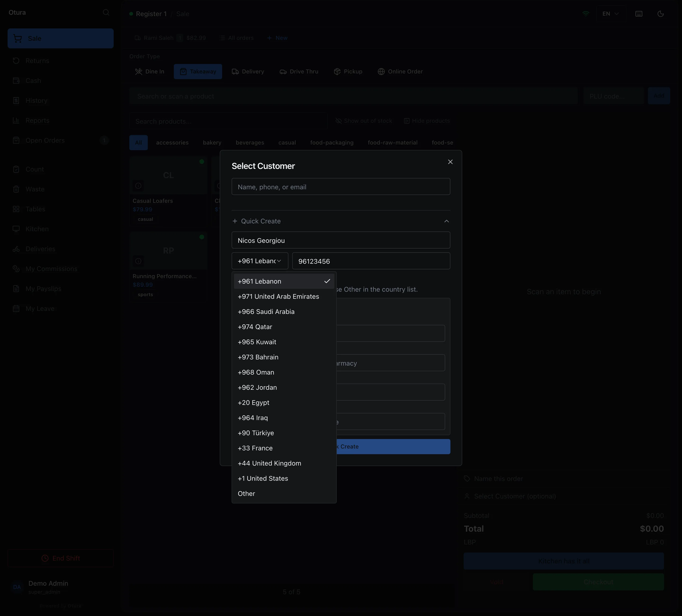Select the Delivery order type
The height and width of the screenshot is (616, 682).
(x=248, y=71)
